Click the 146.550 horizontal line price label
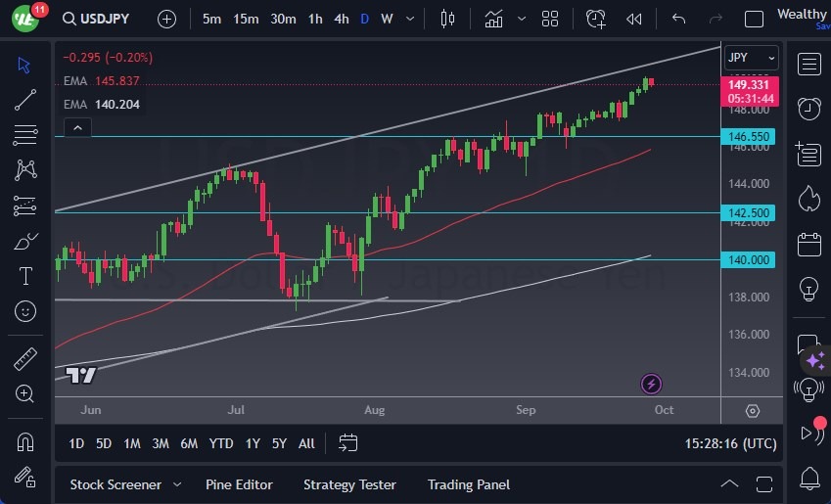 (751, 137)
